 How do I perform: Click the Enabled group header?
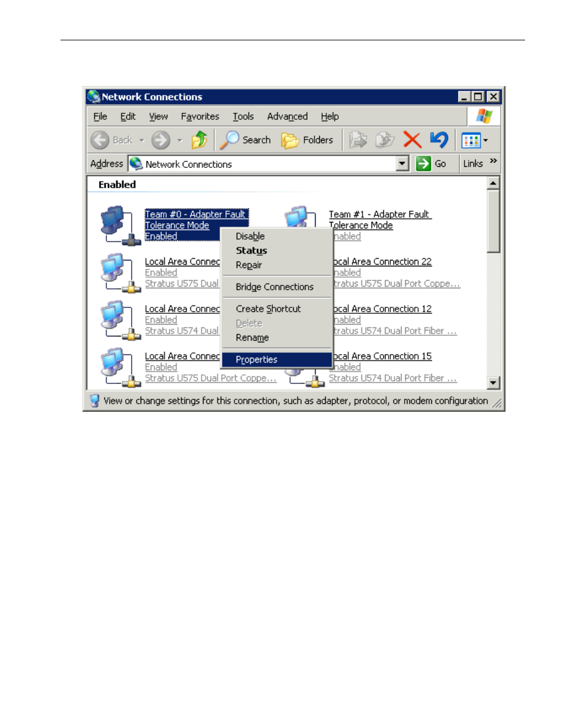117,185
